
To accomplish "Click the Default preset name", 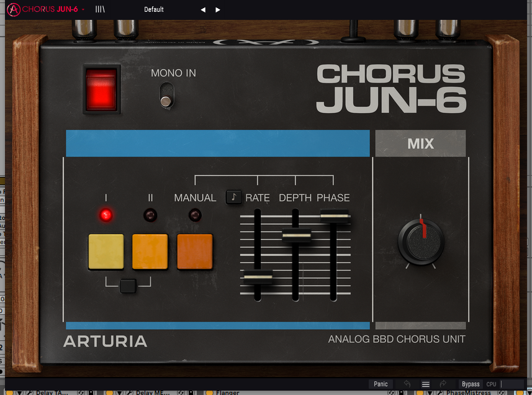I will click(x=154, y=9).
